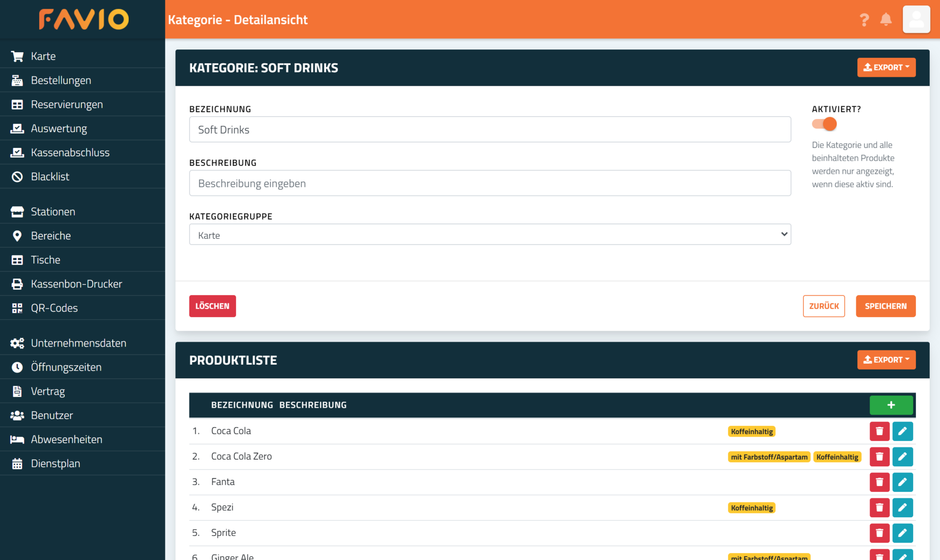
Task: Go to Bestellungen in the sidebar
Action: [61, 80]
